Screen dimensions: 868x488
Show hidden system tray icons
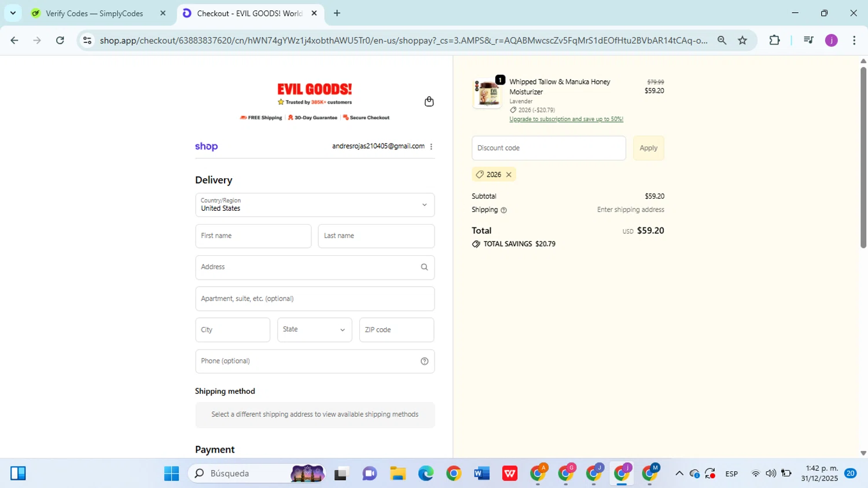coord(679,474)
